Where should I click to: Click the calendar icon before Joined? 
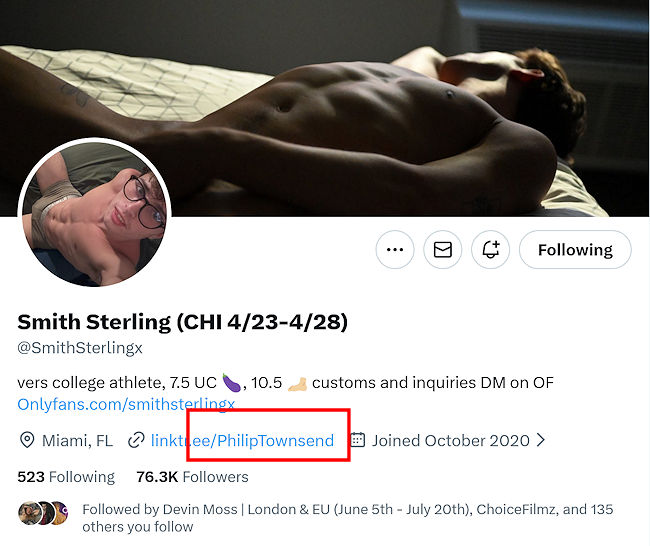358,440
